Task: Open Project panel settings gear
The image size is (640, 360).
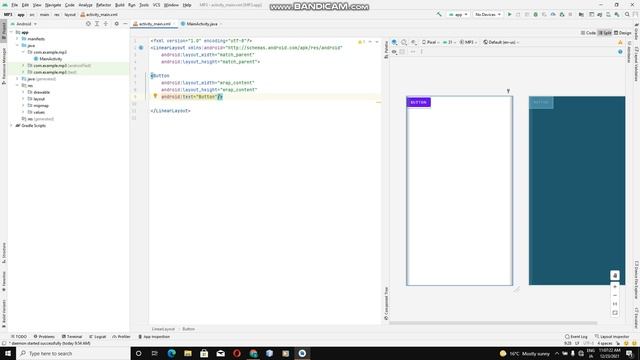Action: 116,24
